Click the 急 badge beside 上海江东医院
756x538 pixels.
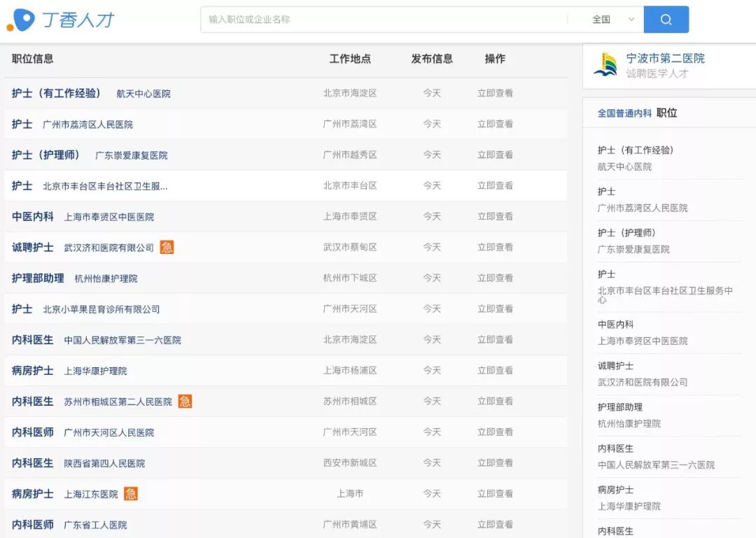pyautogui.click(x=131, y=494)
